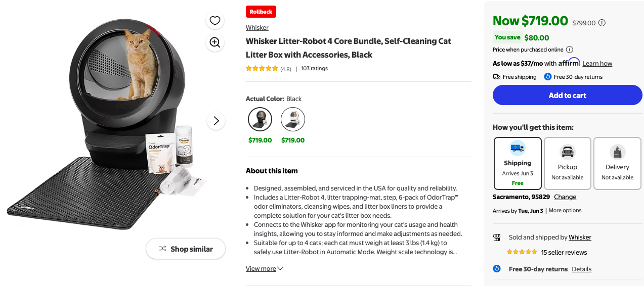The height and width of the screenshot is (286, 644).
Task: Click the Shop similar button
Action: (186, 249)
